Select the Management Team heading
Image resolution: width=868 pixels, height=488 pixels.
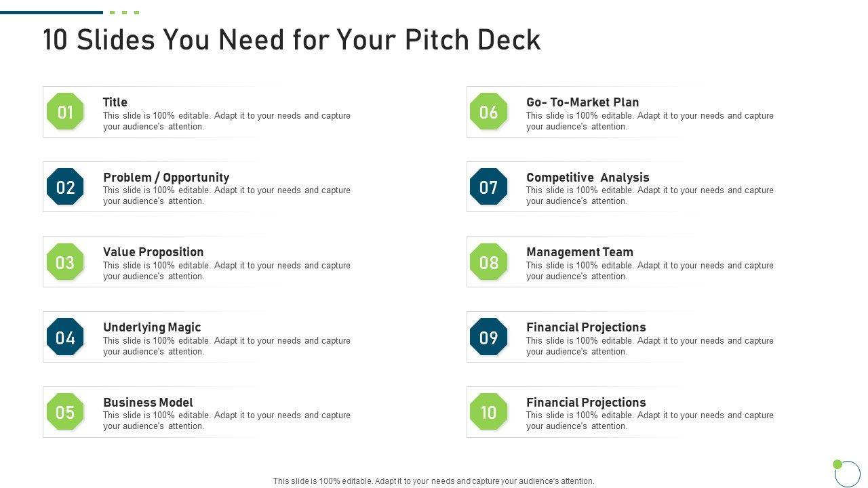point(580,252)
